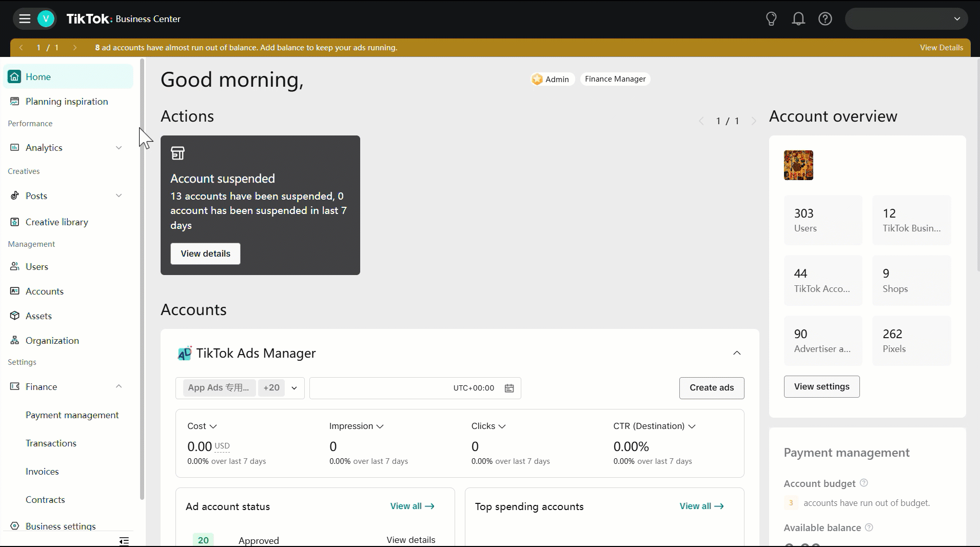Expand the Analytics menu section

coord(119,148)
